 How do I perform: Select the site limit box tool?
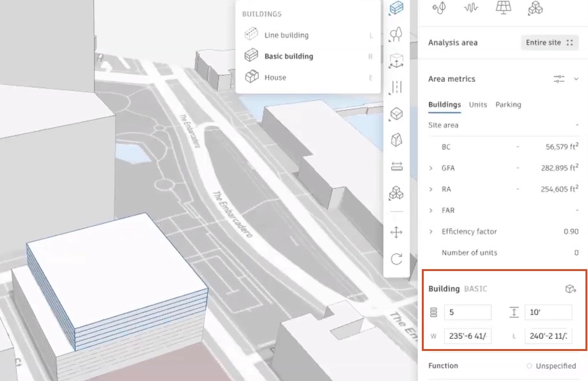point(396,114)
